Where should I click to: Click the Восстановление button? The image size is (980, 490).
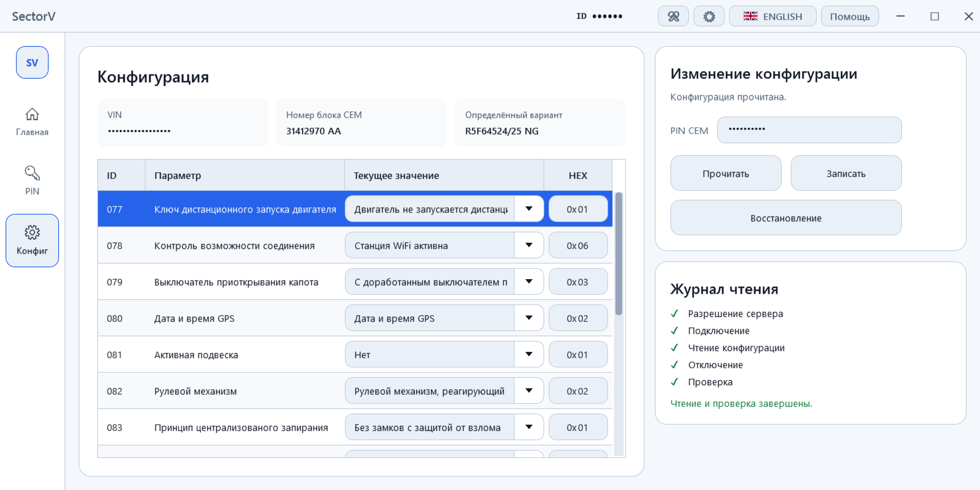click(785, 218)
